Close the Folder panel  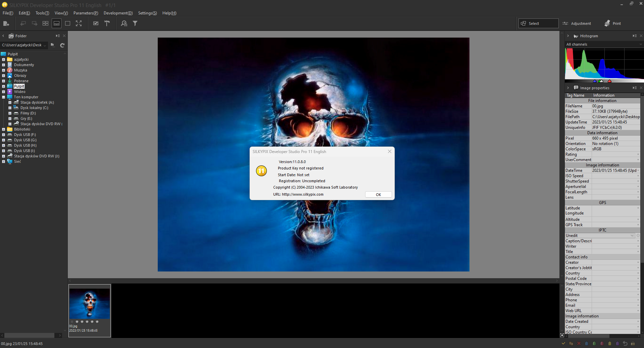tap(64, 36)
